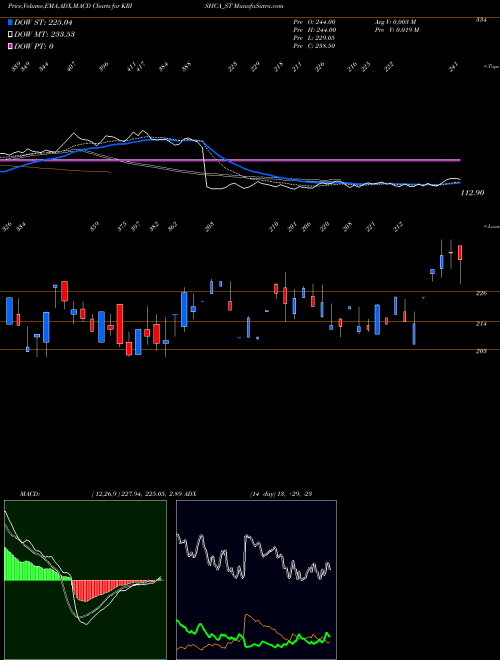
Task: Select the 'DOW ST: 225.04' legend text
Action: click(x=44, y=23)
